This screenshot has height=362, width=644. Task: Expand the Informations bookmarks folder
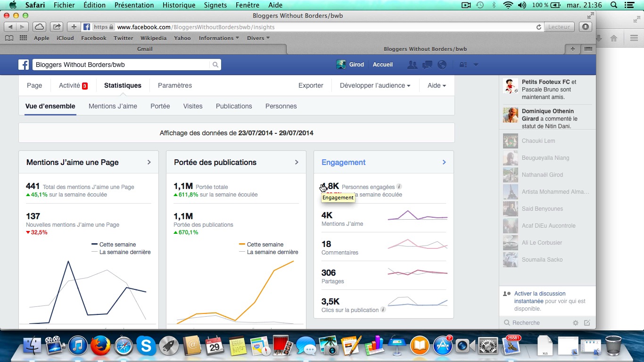[219, 38]
